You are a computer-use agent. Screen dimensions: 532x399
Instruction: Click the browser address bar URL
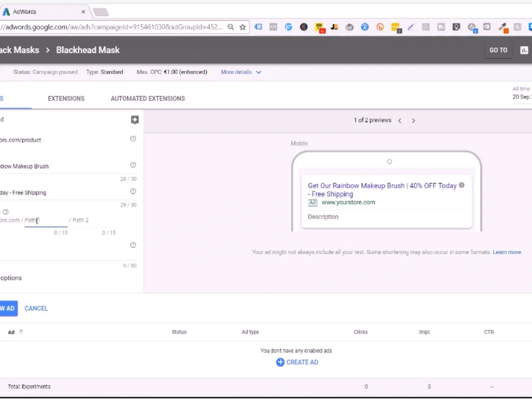pyautogui.click(x=111, y=27)
